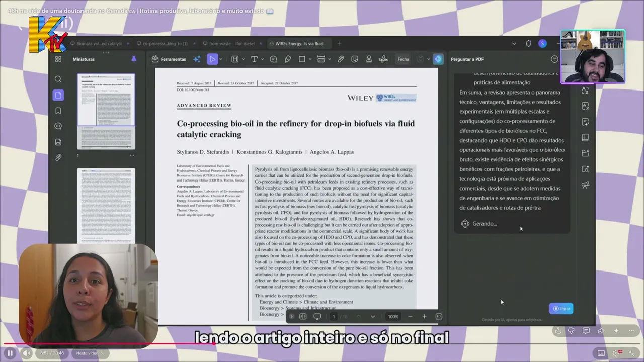Open the form fields panel icon in sidebar

pyautogui.click(x=58, y=142)
